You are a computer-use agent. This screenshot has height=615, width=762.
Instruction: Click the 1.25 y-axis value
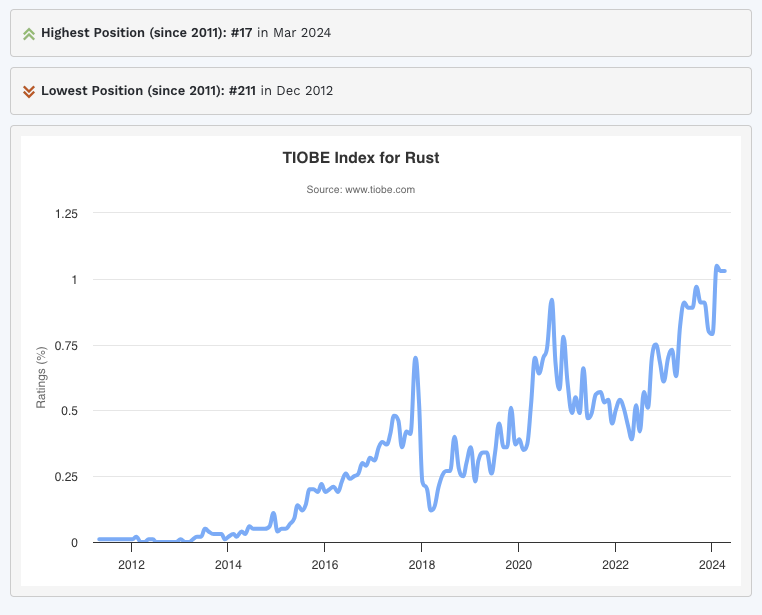(66, 214)
